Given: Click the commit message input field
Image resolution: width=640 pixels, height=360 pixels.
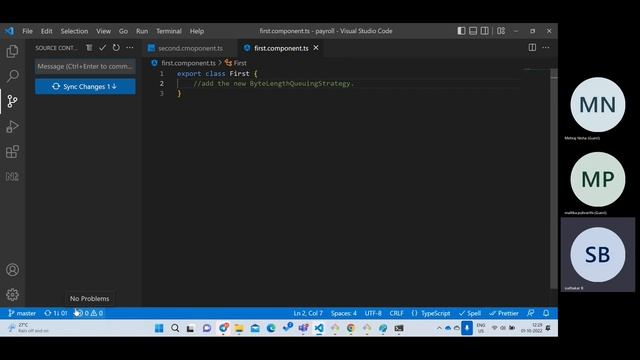Looking at the screenshot, I should click(85, 66).
